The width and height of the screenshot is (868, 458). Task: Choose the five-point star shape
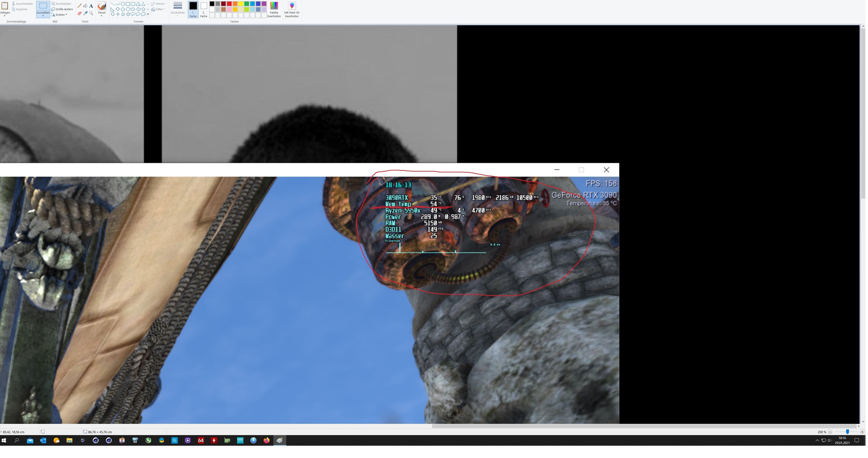(123, 14)
